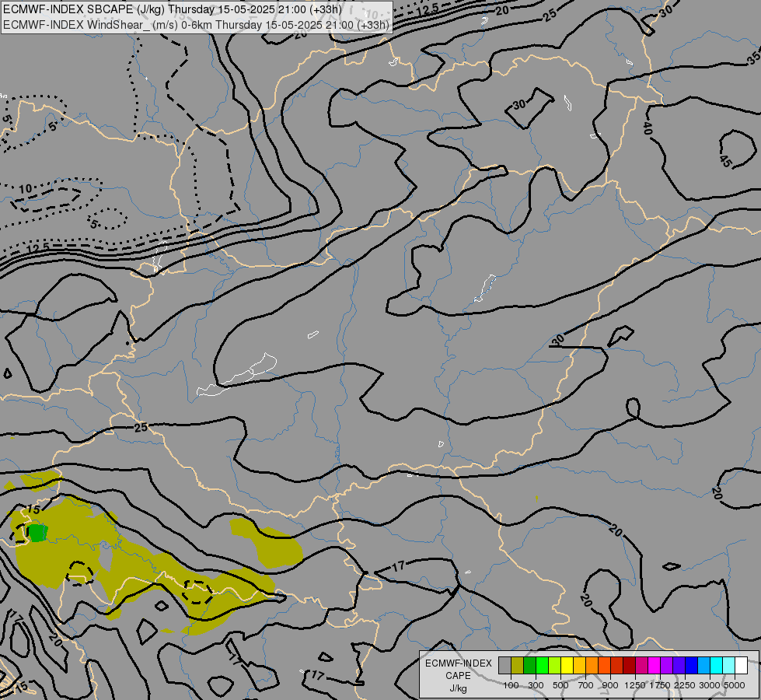Click the legend label 700

(586, 685)
